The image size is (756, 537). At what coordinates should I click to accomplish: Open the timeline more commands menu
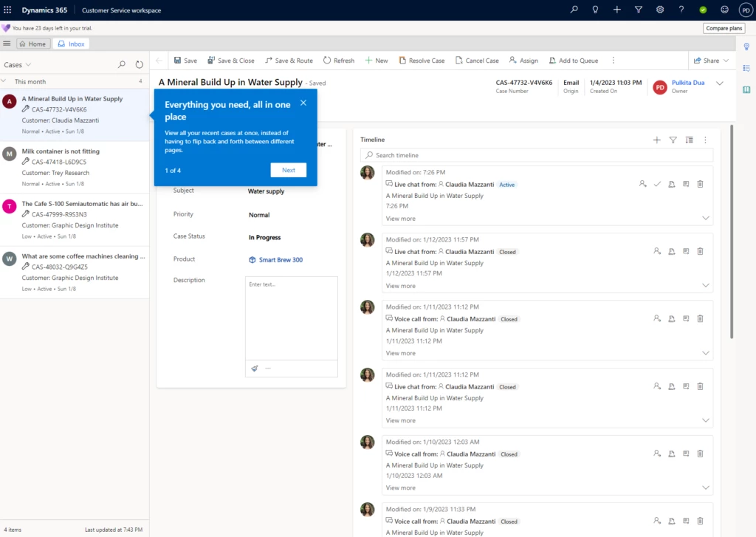(x=706, y=140)
